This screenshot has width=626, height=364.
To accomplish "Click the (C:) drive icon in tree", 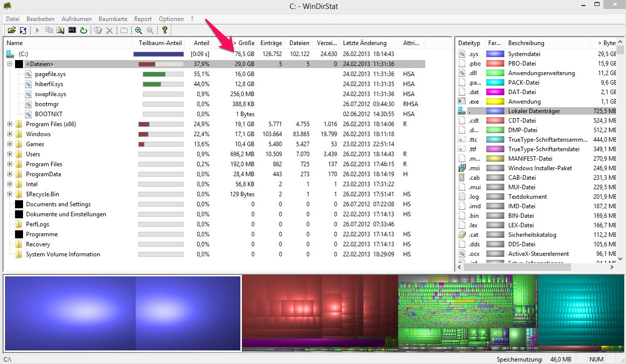I will (10, 54).
